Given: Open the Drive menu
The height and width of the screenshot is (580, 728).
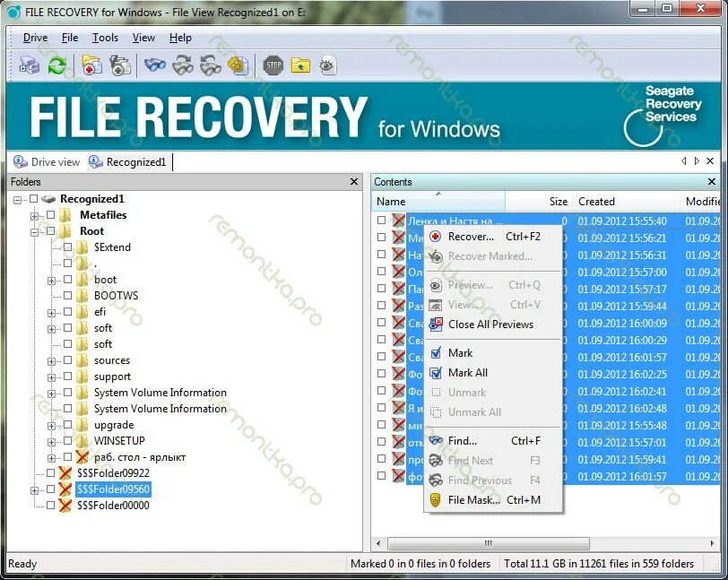Looking at the screenshot, I should (35, 38).
